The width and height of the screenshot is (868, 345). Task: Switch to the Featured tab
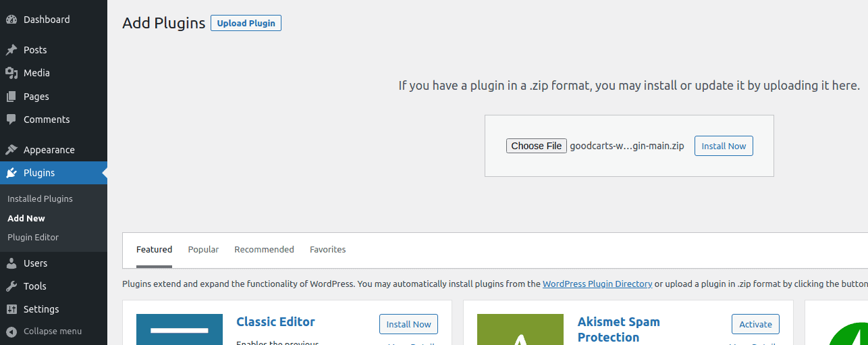[154, 250]
